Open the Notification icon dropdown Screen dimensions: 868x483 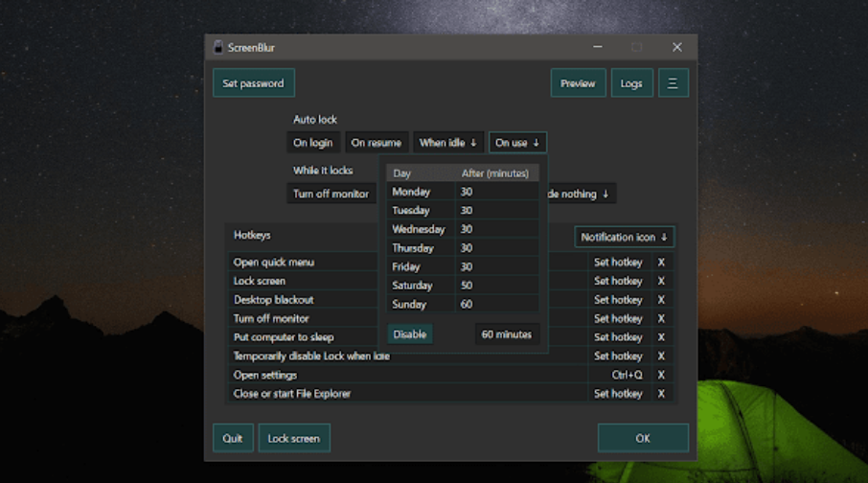coord(624,237)
